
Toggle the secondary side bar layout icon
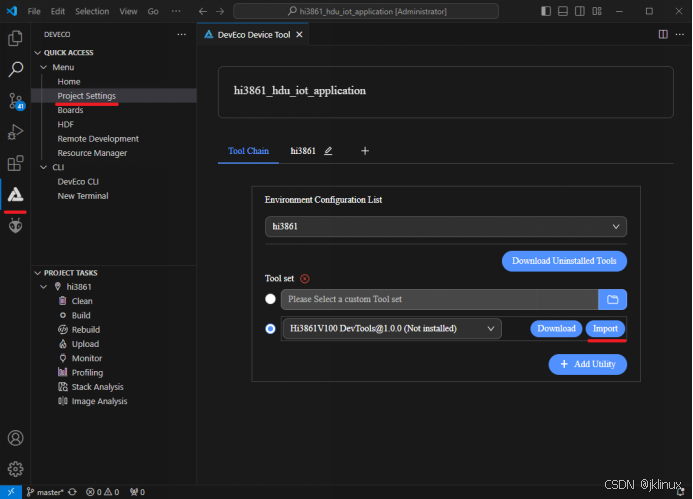tap(579, 11)
